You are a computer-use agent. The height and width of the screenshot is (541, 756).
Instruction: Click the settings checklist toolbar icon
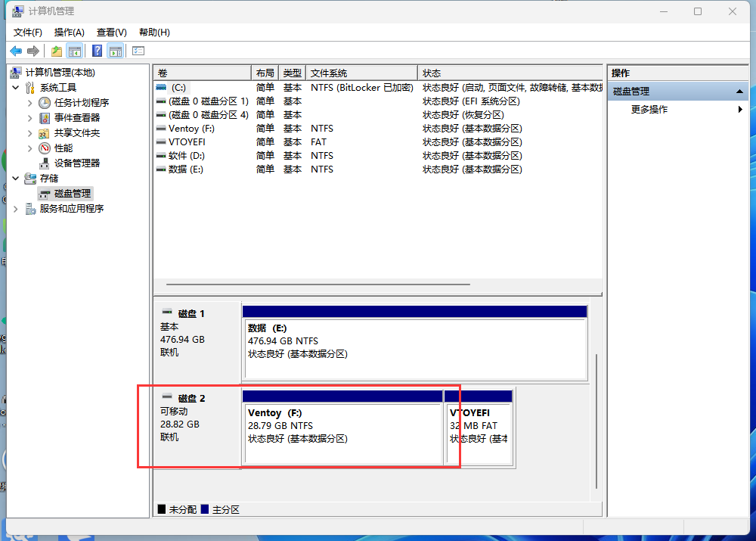[x=138, y=51]
